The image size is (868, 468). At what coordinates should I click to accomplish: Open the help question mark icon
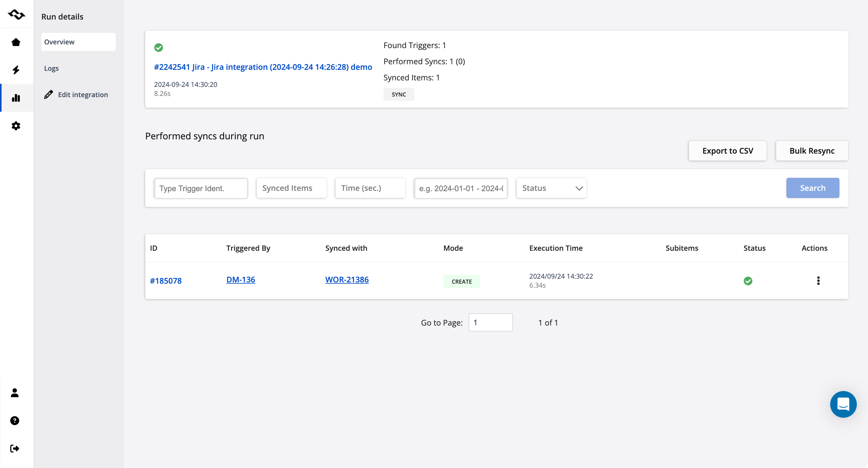pyautogui.click(x=15, y=421)
